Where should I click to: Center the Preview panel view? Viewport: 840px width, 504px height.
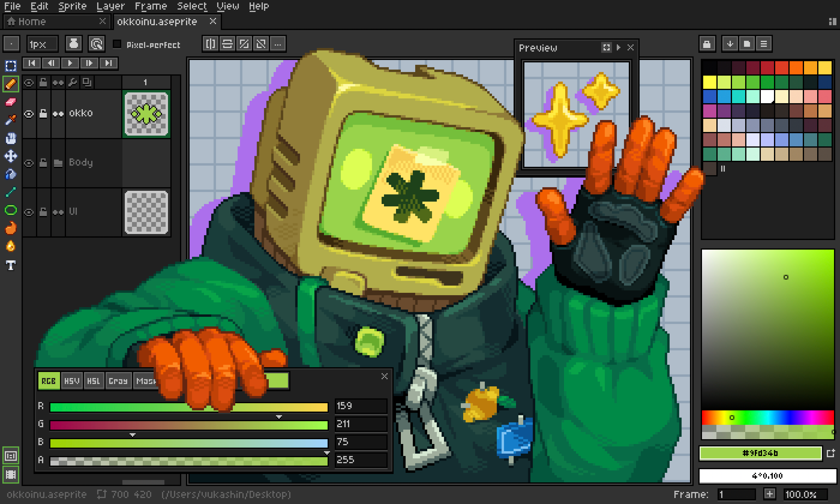coord(606,47)
